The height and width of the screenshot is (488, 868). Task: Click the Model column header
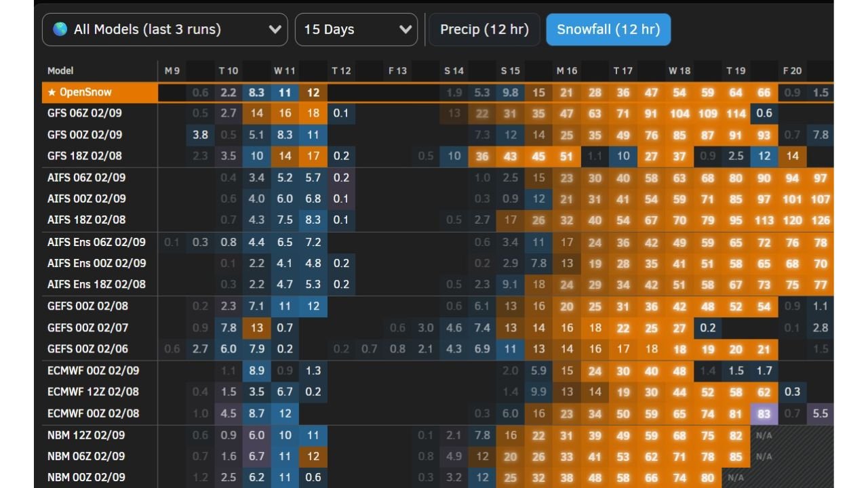click(x=60, y=70)
